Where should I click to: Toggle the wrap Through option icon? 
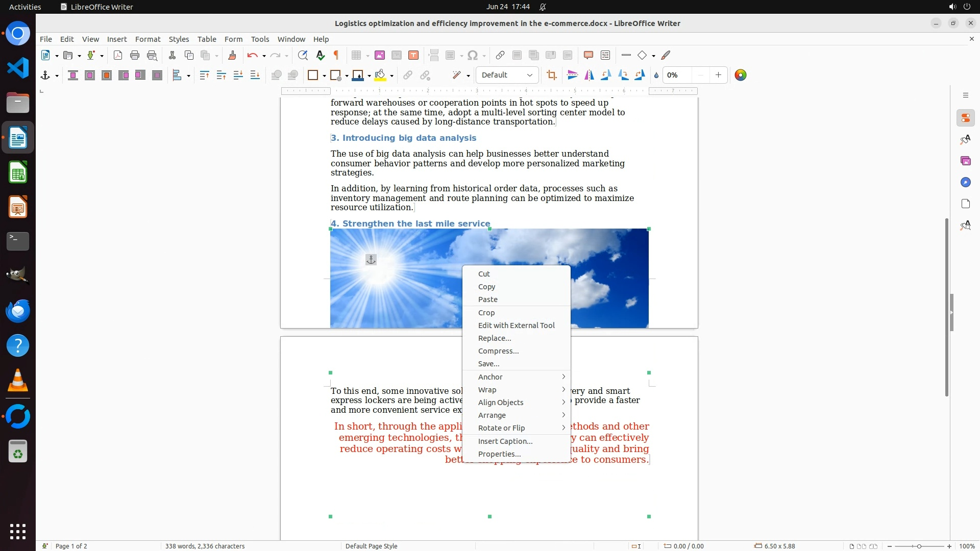(x=157, y=75)
